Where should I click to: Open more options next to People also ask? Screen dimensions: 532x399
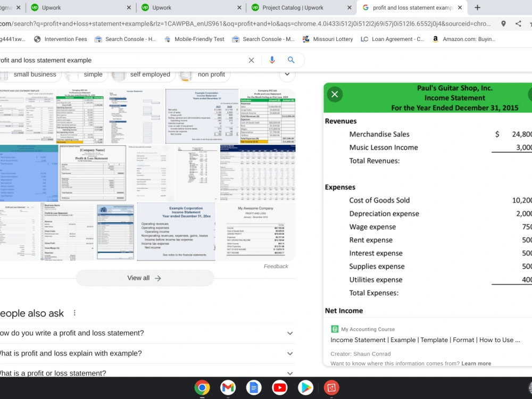[74, 313]
